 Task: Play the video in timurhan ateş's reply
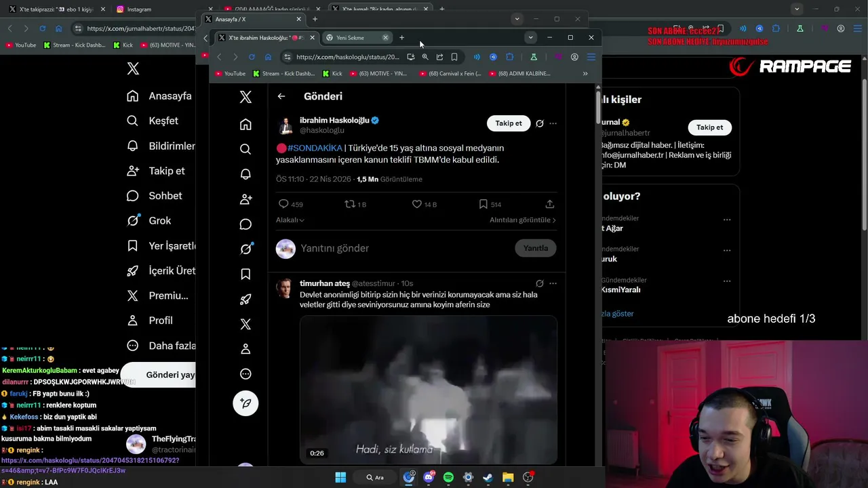pyautogui.click(x=429, y=390)
